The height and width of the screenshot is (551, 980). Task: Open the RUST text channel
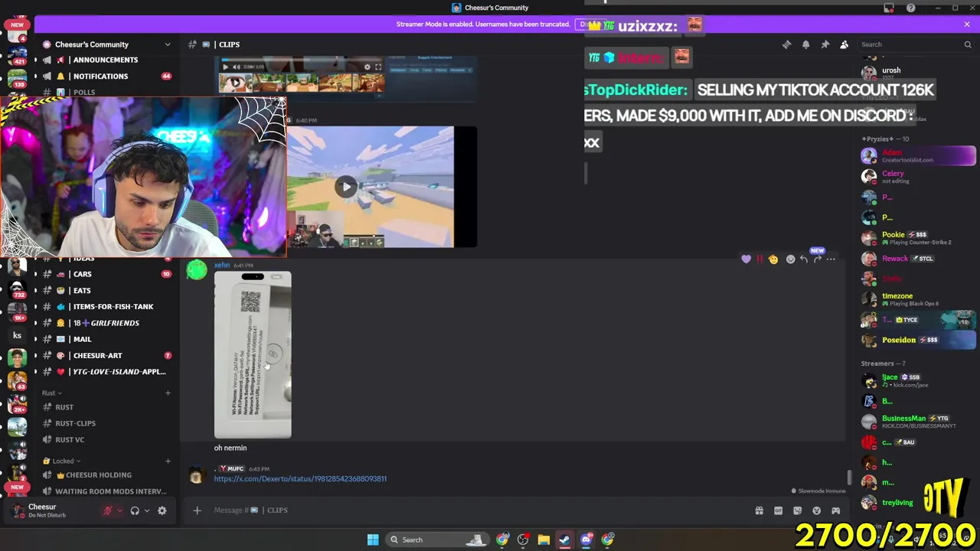[x=64, y=407]
